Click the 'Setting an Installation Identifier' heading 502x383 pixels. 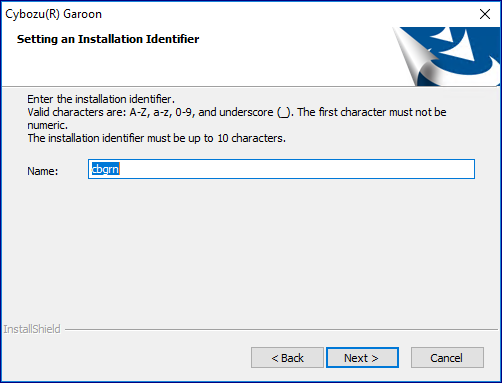108,39
